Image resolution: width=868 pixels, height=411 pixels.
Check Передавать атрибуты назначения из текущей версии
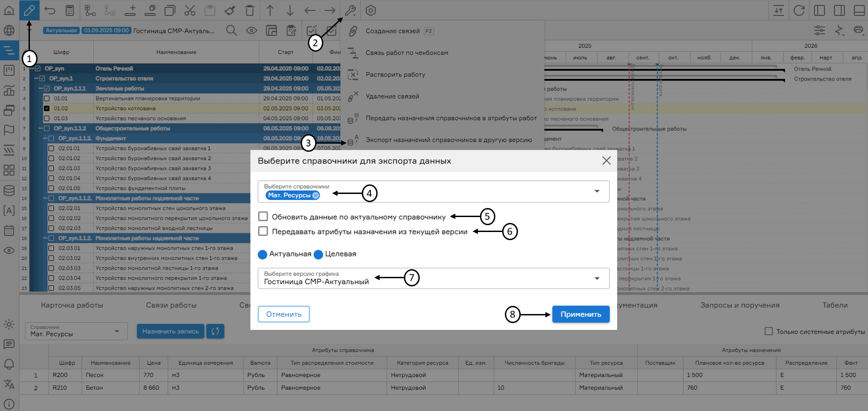pyautogui.click(x=263, y=231)
